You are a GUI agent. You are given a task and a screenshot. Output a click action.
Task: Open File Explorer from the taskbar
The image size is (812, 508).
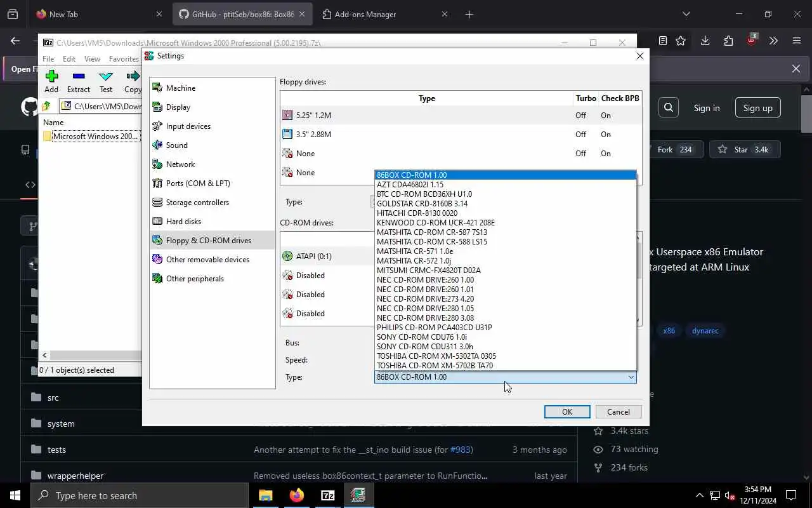[265, 495]
